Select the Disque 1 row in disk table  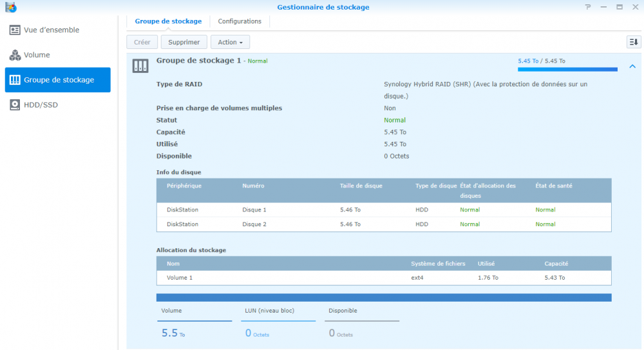pos(383,209)
